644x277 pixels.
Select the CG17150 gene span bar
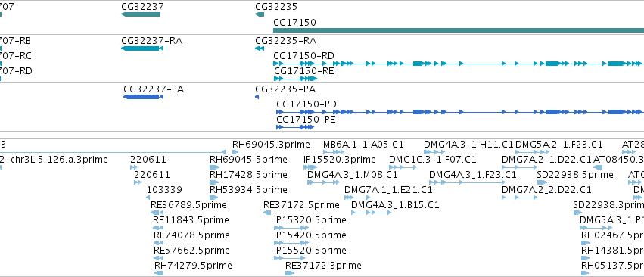[459, 30]
